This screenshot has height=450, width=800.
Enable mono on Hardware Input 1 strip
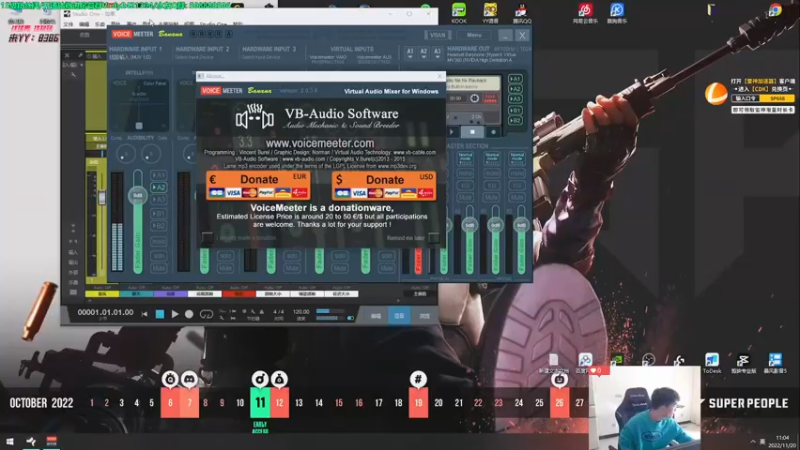pyautogui.click(x=159, y=241)
